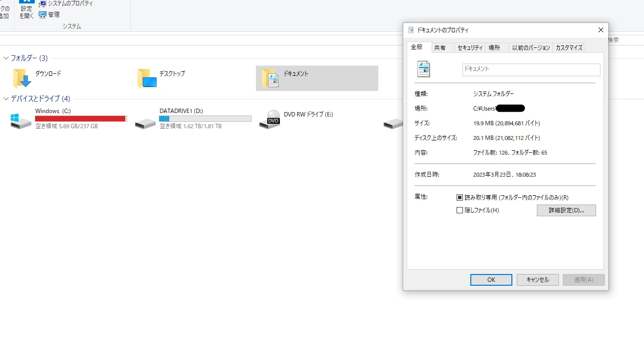Click the folder name field ドキュメント
This screenshot has height=343, width=644.
click(531, 69)
